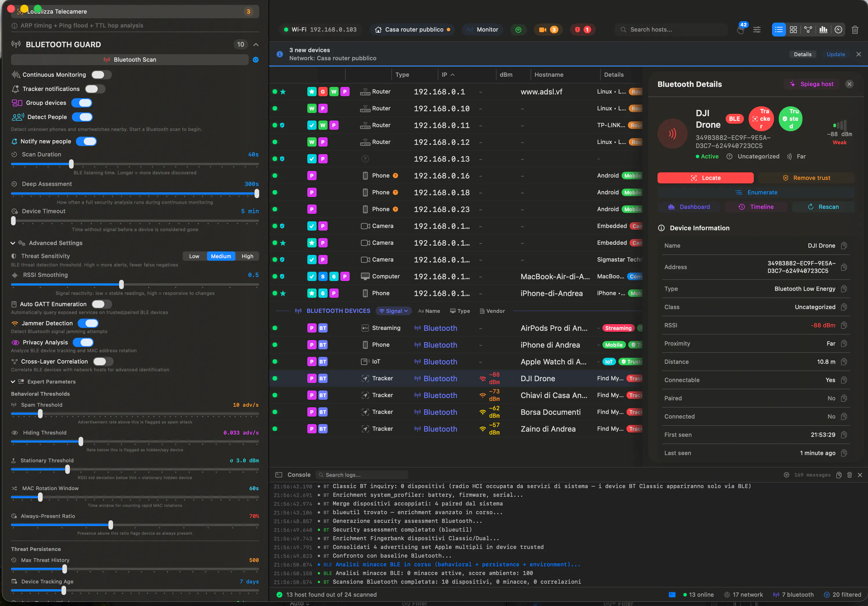Screen dimensions: 868x606
Task: Copy the Last seen value icon
Action: click(843, 453)
